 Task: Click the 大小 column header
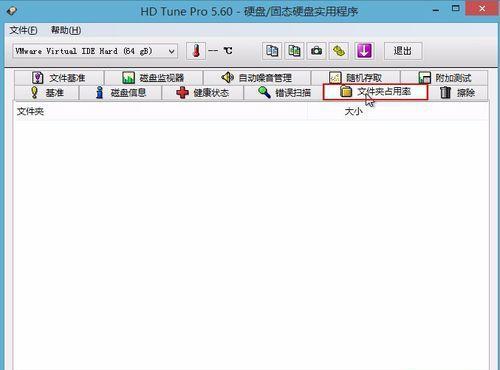coord(397,111)
